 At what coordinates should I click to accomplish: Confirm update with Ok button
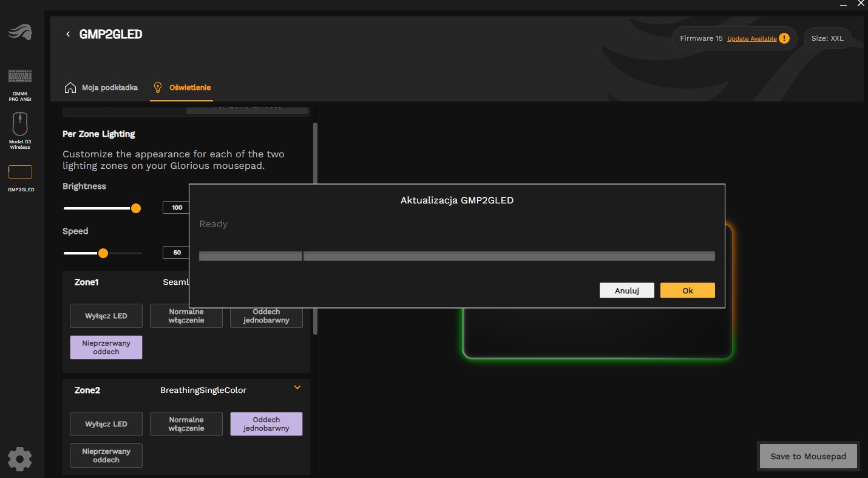click(x=687, y=290)
